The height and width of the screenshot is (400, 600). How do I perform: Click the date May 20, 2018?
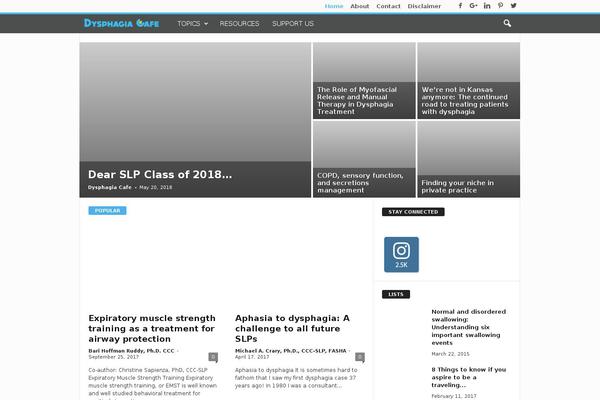(156, 188)
